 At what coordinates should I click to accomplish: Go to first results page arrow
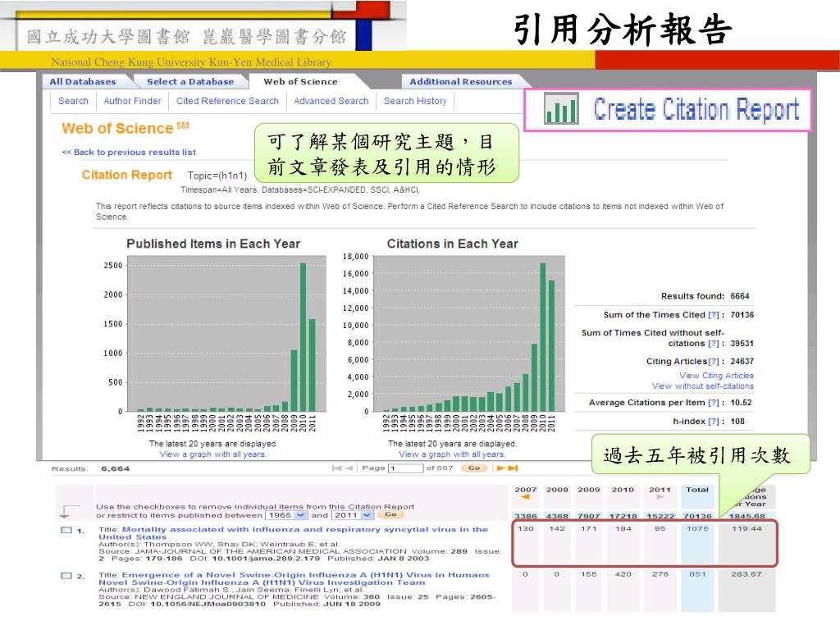pyautogui.click(x=336, y=468)
